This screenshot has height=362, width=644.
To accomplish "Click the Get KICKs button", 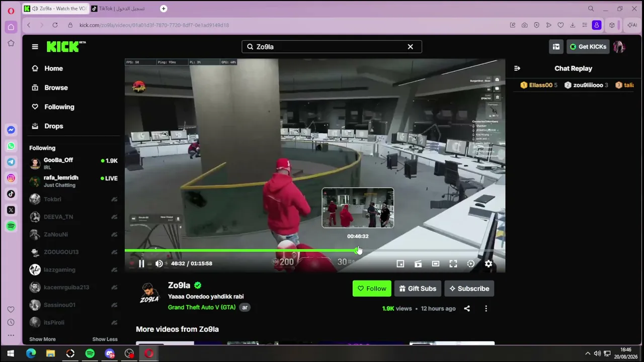I will tap(588, 47).
